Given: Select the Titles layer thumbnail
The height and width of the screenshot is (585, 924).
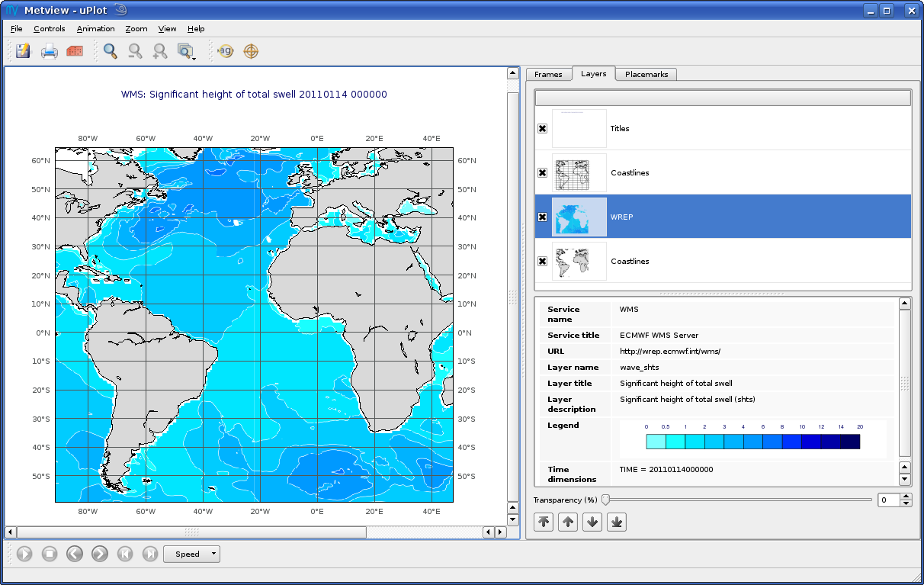Looking at the screenshot, I should tap(579, 128).
